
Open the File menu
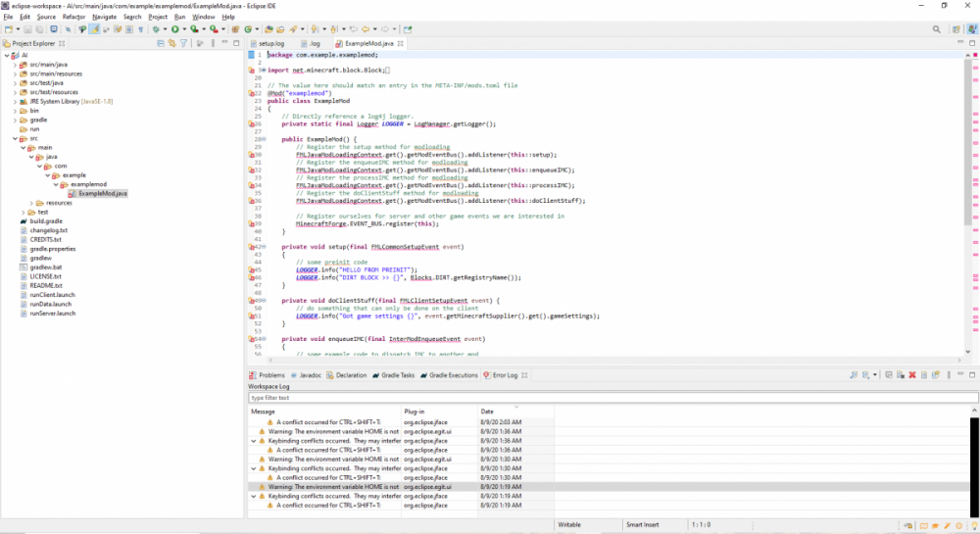coord(8,17)
